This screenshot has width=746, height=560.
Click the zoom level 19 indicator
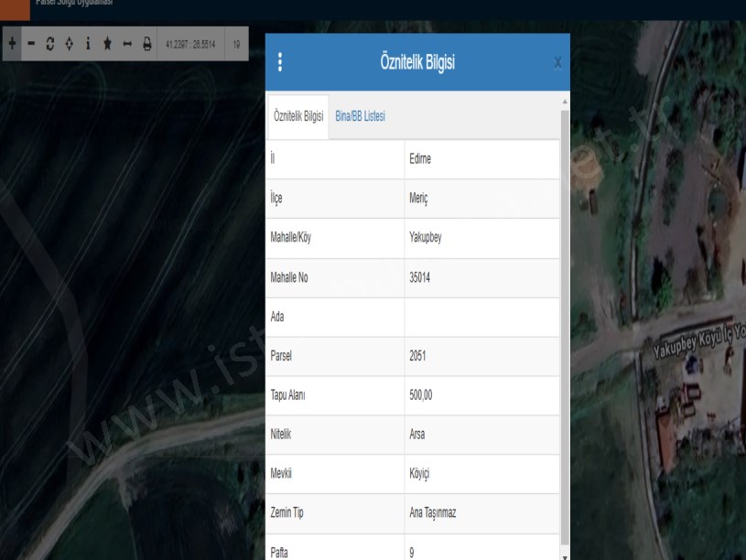pyautogui.click(x=236, y=44)
